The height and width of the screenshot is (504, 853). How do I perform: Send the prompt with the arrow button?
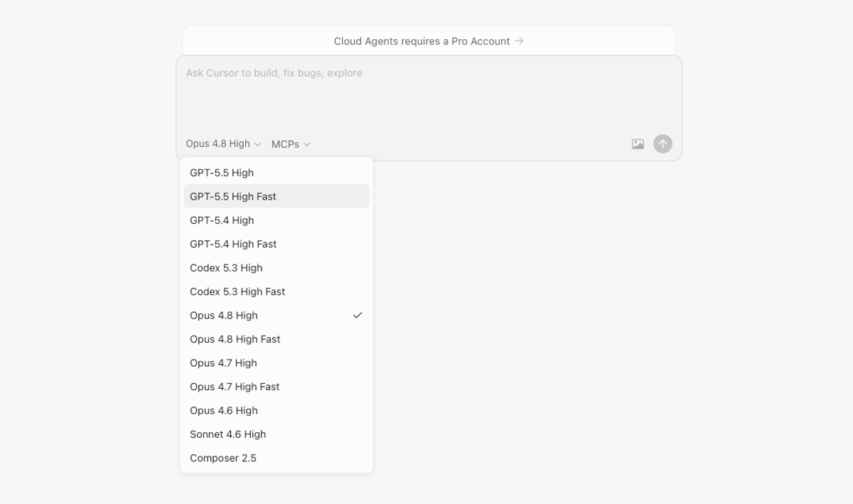(x=662, y=144)
